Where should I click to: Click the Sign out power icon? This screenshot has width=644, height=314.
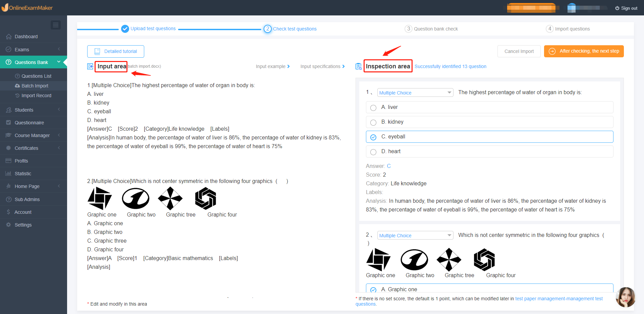(617, 8)
